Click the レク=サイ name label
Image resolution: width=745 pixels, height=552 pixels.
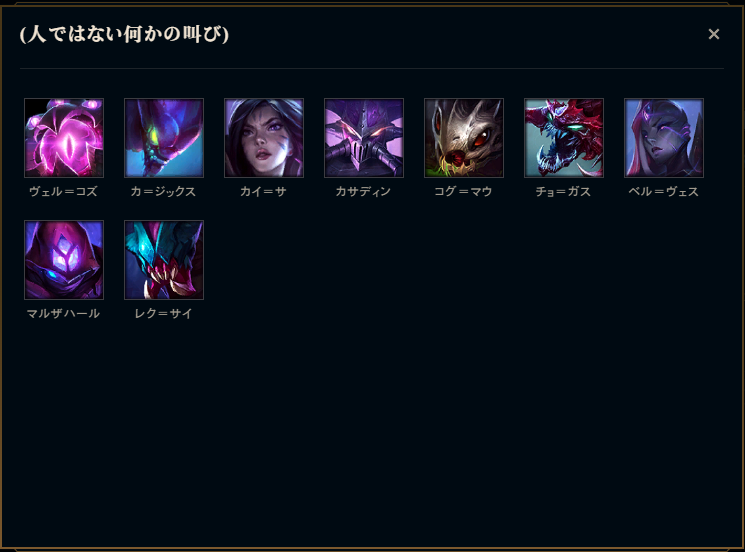point(163,314)
